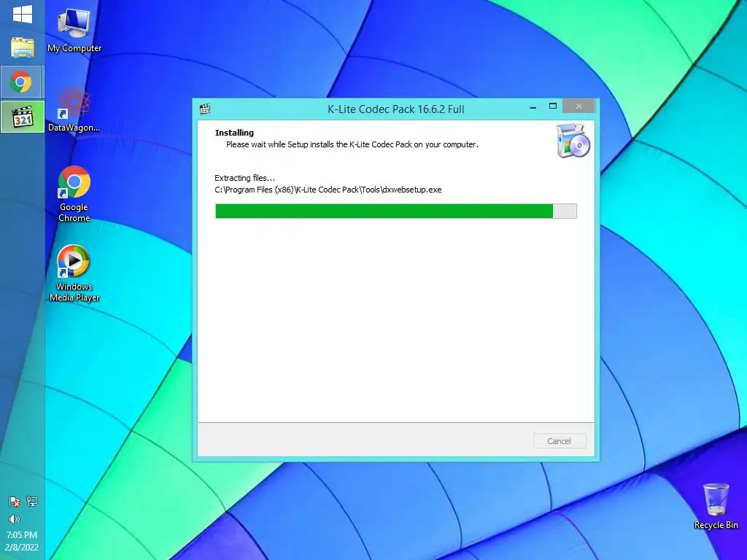Switch to Chrome in the taskbar
747x560 pixels.
click(x=22, y=82)
